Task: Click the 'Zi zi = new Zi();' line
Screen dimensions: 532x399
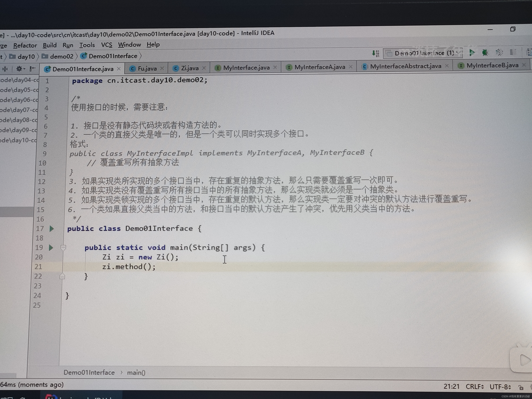Action: coord(140,257)
